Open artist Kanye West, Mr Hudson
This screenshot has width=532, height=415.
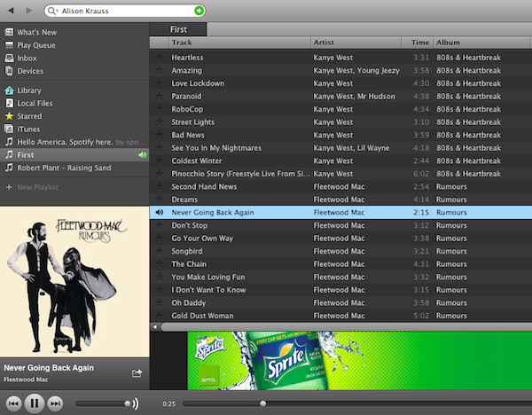[x=354, y=96]
